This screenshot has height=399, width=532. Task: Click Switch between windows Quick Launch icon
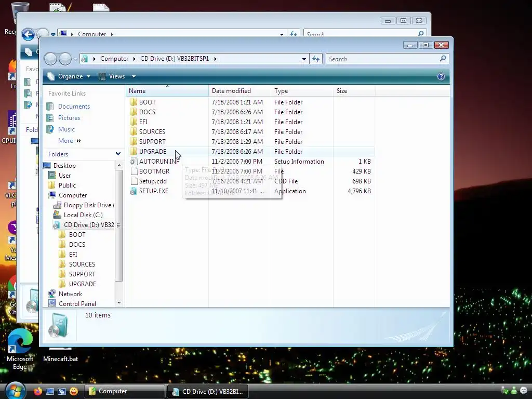coord(62,391)
